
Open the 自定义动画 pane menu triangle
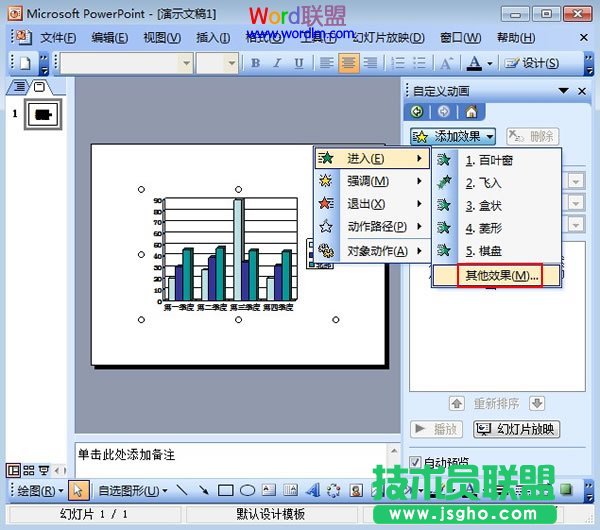(x=563, y=91)
